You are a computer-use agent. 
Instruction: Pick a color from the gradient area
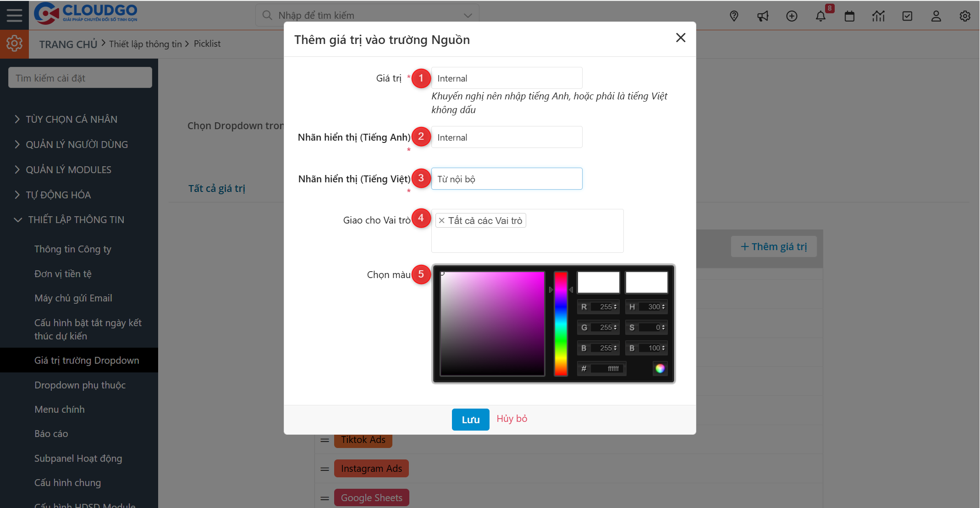point(492,323)
